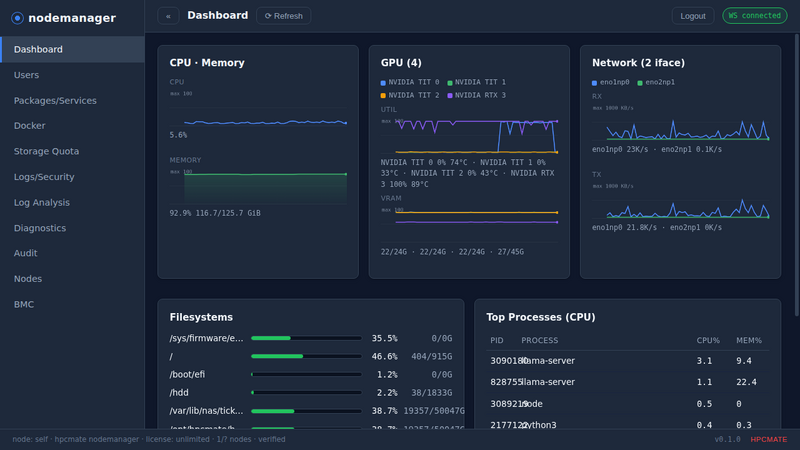This screenshot has height=450, width=800.
Task: Click the 404/915G root size value
Action: 432,357
